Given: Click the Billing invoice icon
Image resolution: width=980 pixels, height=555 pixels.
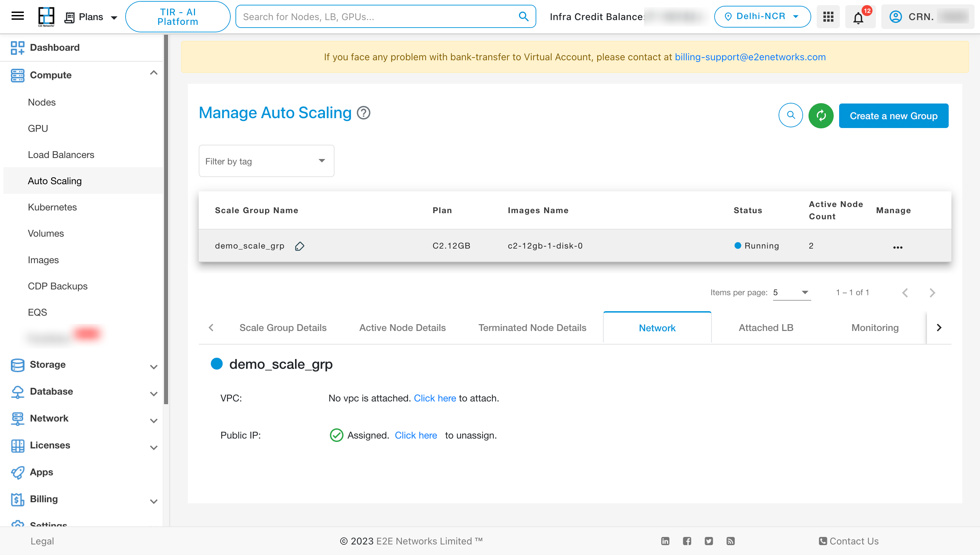Looking at the screenshot, I should tap(17, 499).
